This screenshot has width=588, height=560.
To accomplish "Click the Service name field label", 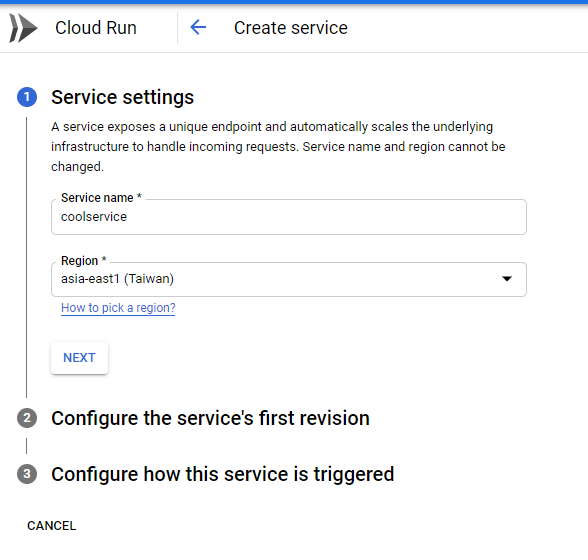I will pyautogui.click(x=101, y=198).
